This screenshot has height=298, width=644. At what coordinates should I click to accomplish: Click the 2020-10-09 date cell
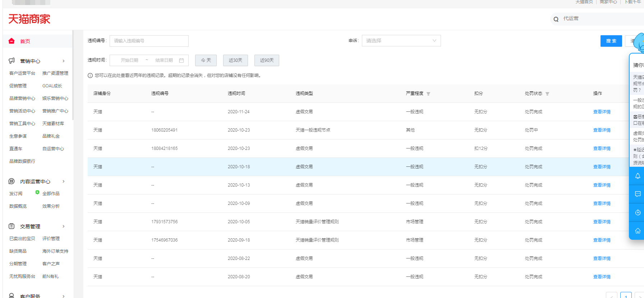tap(239, 203)
